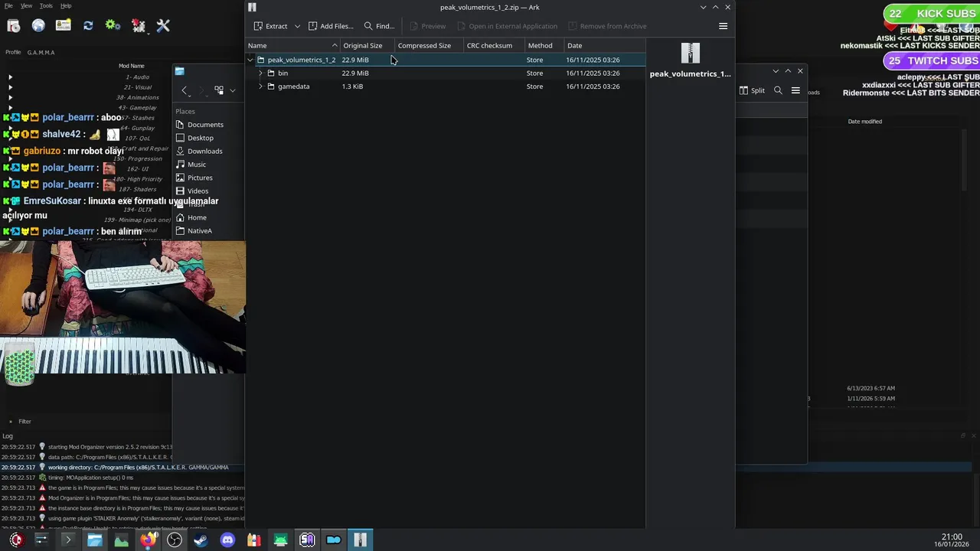Sort by Date column in Ark
Viewport: 980px width, 551px height.
[603, 45]
